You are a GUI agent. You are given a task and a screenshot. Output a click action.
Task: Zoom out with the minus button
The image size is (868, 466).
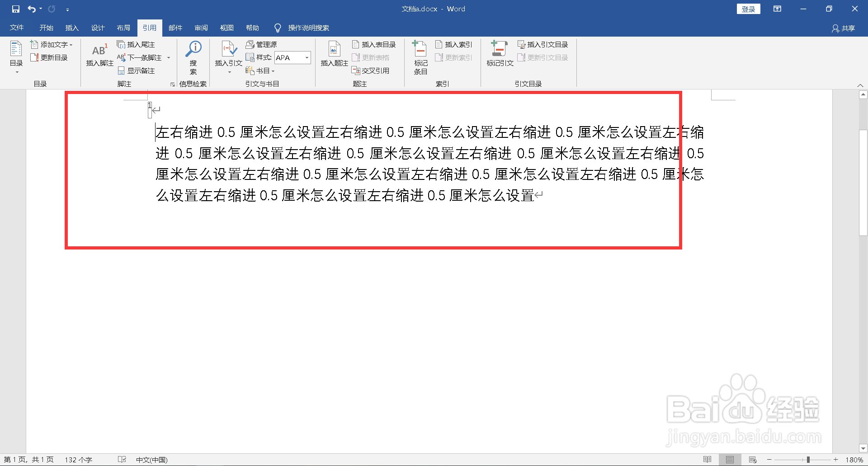(x=769, y=460)
